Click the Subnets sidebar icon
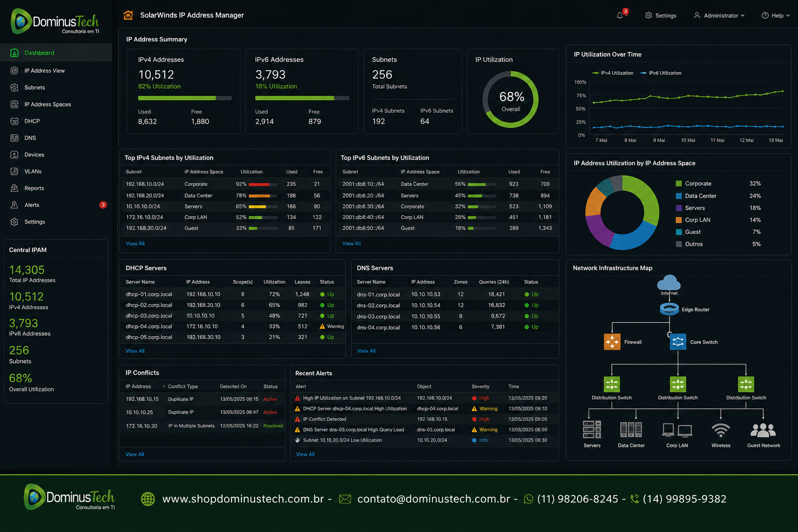 click(x=15, y=88)
